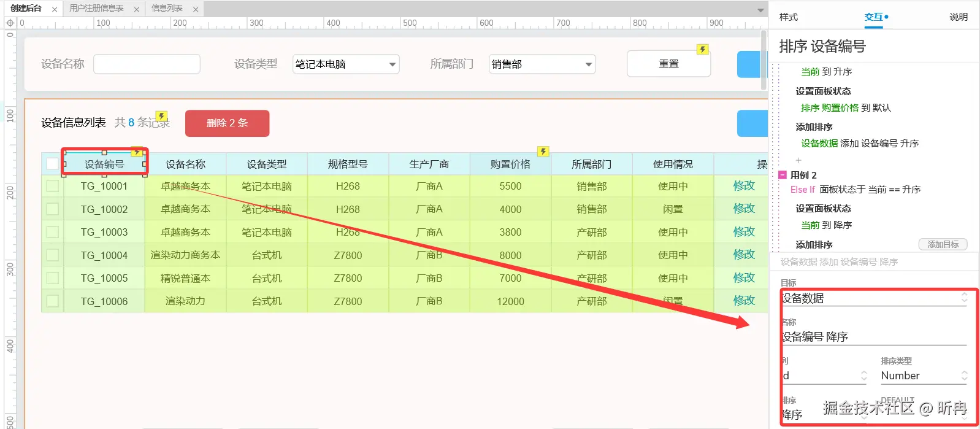This screenshot has width=980, height=429.
Task: Open the 样式 panel tab
Action: pyautogui.click(x=789, y=17)
